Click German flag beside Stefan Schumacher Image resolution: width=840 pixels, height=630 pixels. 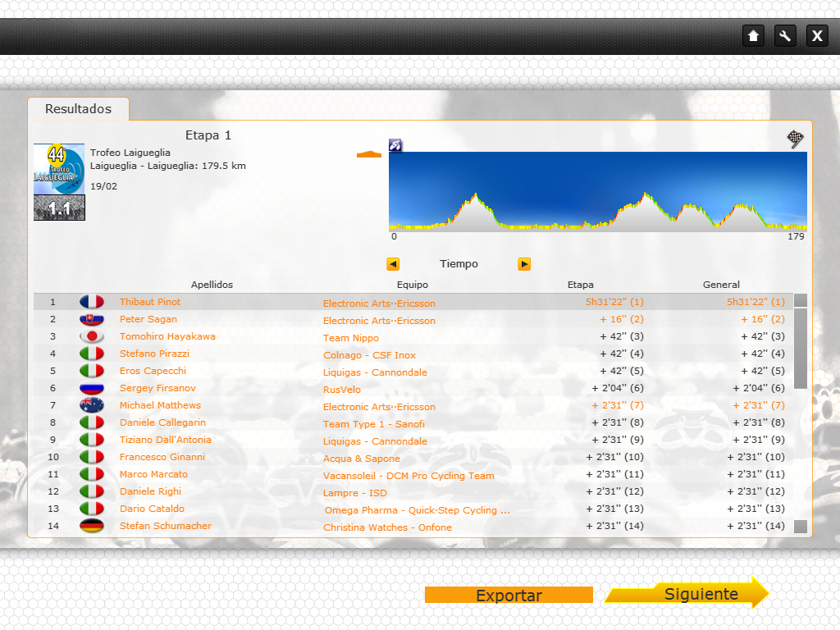pyautogui.click(x=92, y=526)
